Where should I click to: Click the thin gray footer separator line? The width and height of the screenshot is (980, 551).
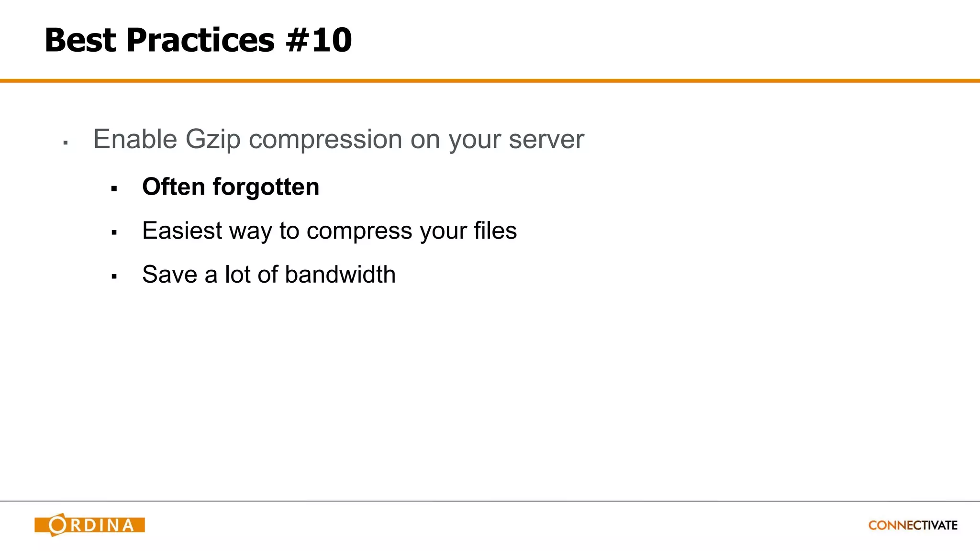coord(490,501)
